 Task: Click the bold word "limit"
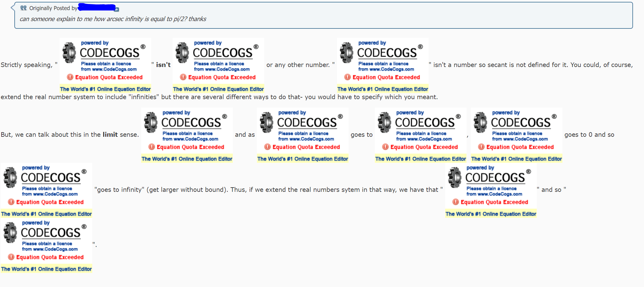coord(110,135)
